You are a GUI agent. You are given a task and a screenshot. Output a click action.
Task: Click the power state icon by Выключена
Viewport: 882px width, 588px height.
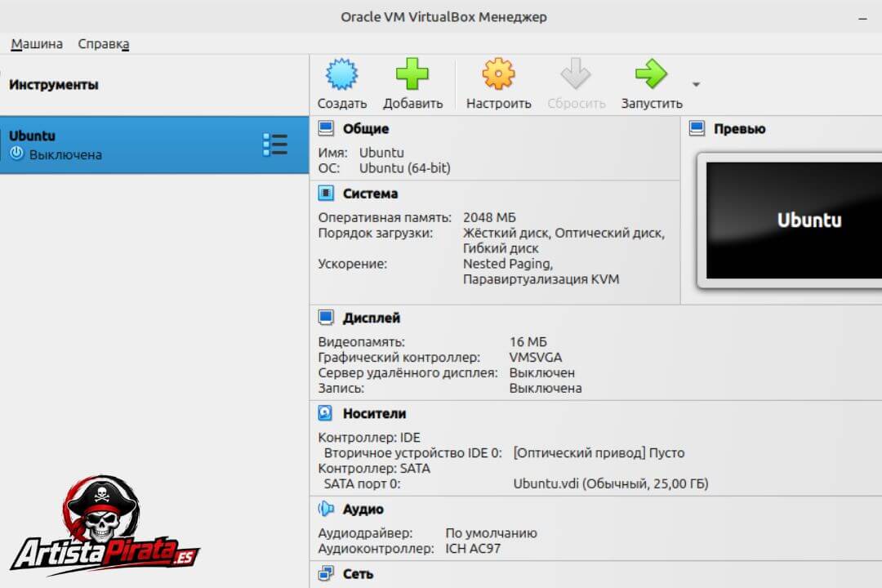[x=17, y=153]
